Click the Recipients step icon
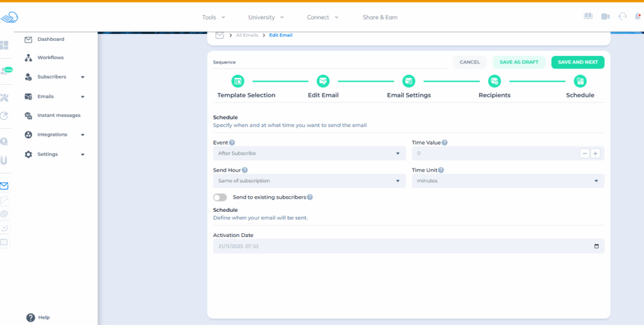644x325 pixels. pos(494,80)
